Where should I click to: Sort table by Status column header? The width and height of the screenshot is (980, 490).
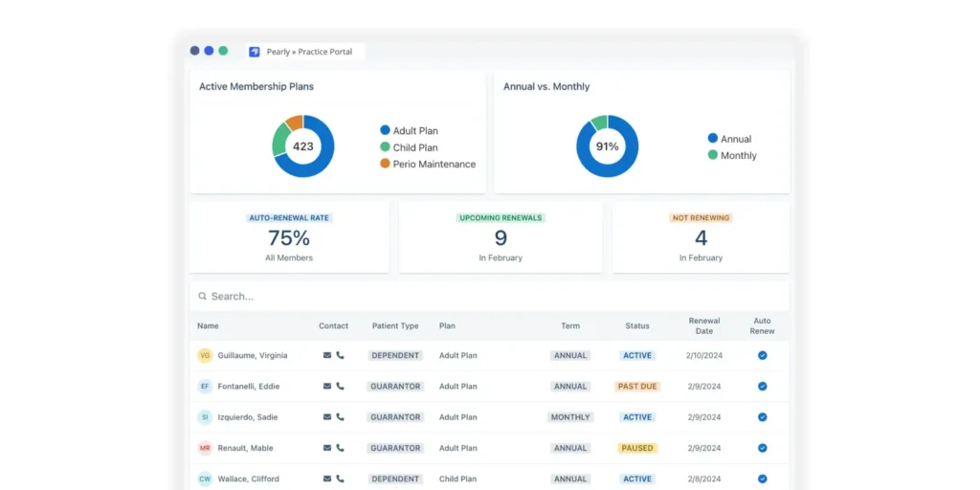[x=636, y=326]
